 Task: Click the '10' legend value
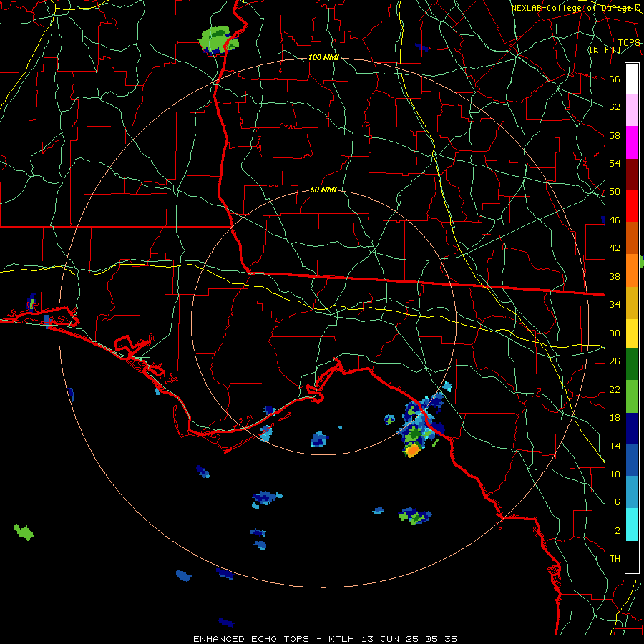[615, 474]
